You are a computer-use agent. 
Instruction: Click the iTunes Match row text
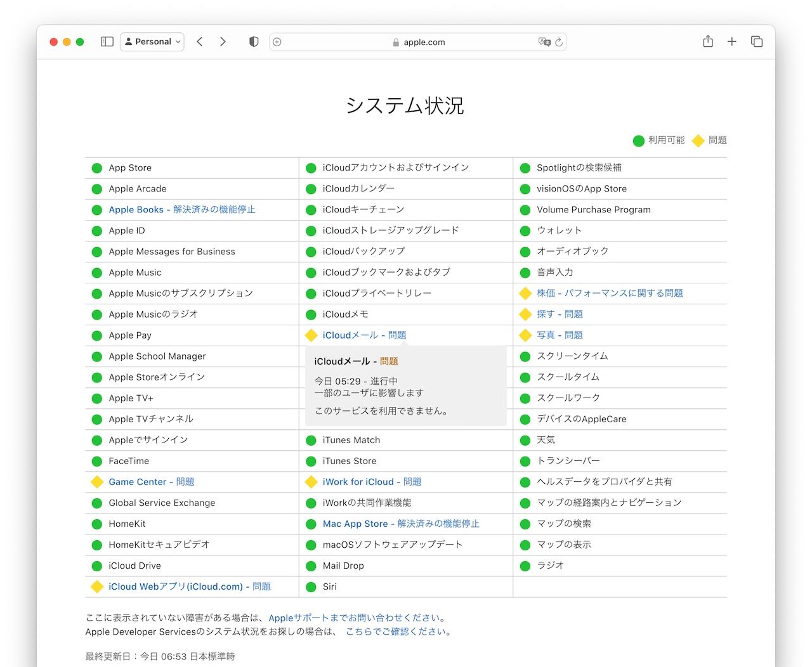click(351, 440)
